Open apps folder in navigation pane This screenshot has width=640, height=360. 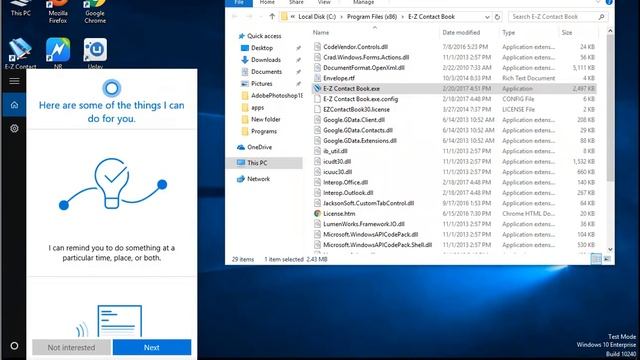coord(257,107)
